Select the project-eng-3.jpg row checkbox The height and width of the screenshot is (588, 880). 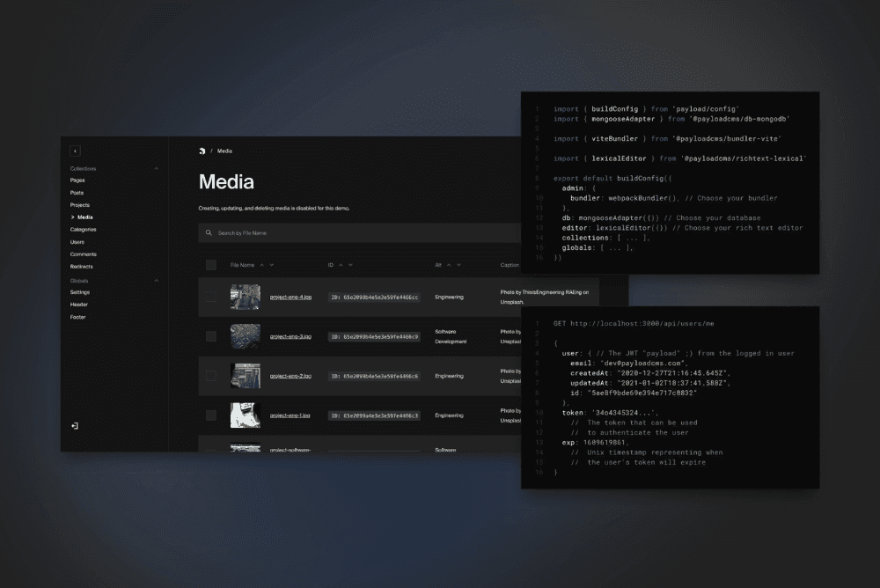tap(211, 336)
